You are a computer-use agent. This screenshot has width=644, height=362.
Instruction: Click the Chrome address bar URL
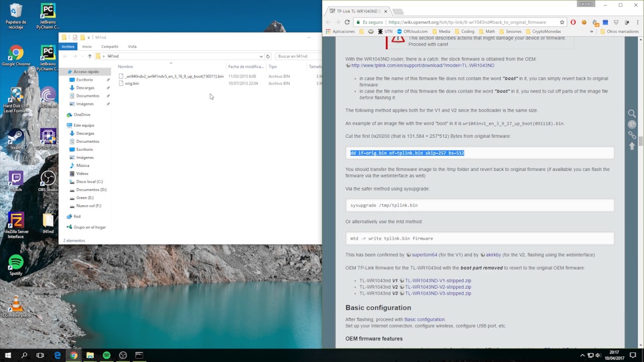click(x=467, y=22)
